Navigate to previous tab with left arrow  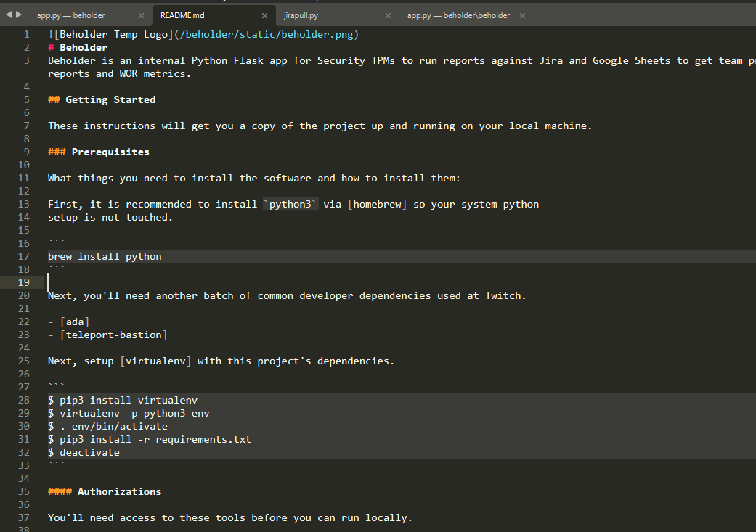point(9,15)
